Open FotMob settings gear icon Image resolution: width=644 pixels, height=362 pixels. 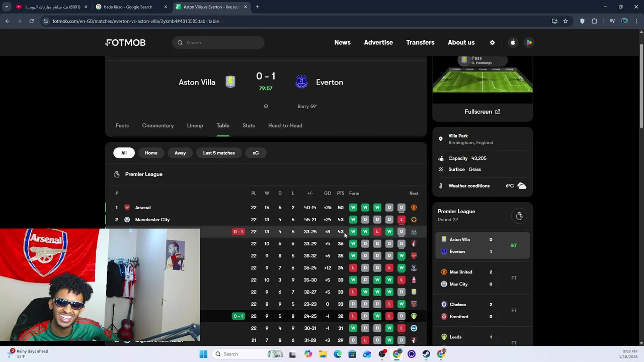click(x=492, y=43)
